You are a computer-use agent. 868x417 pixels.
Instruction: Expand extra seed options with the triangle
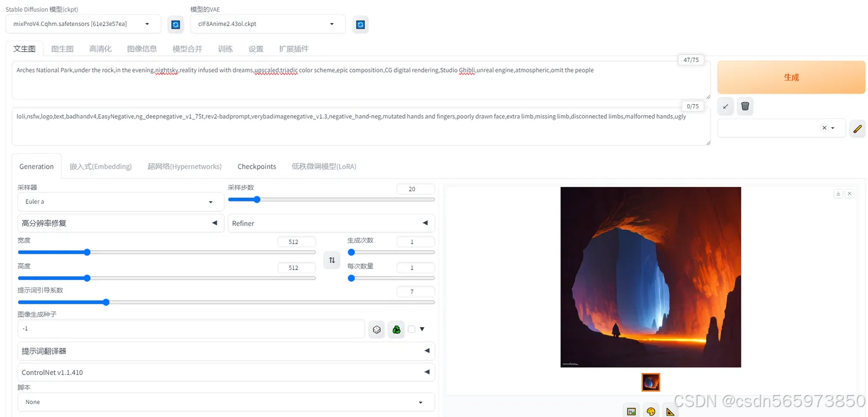click(x=422, y=330)
